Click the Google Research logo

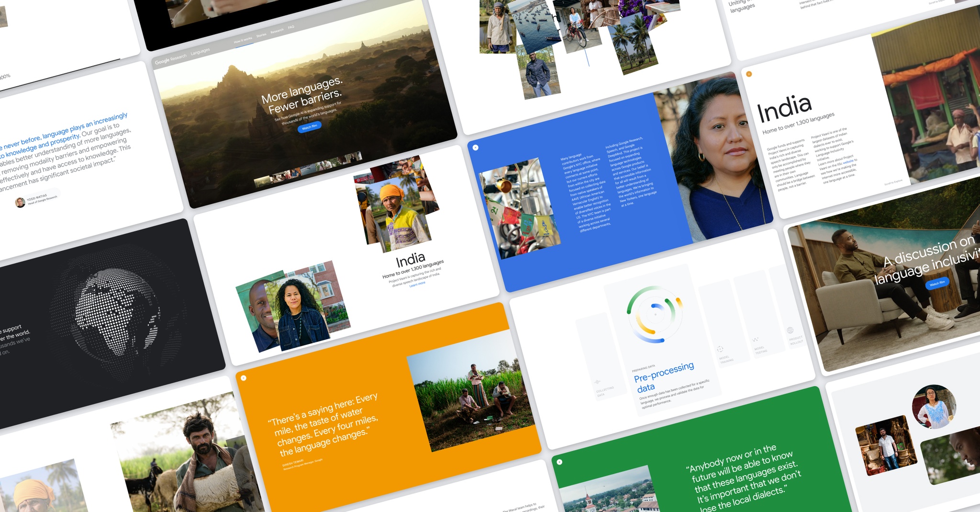pos(170,59)
